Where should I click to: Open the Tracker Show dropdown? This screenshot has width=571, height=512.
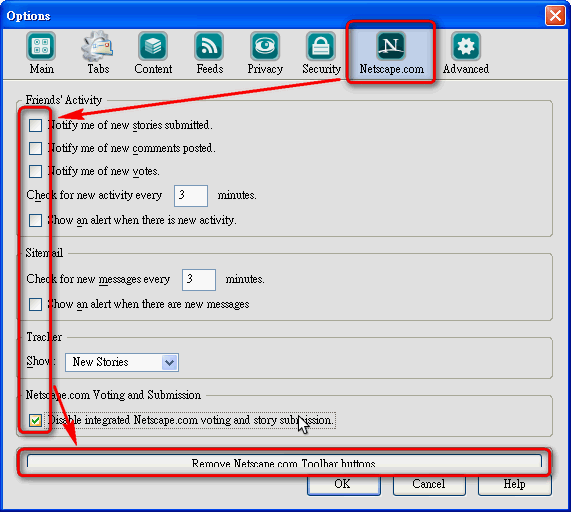122,362
